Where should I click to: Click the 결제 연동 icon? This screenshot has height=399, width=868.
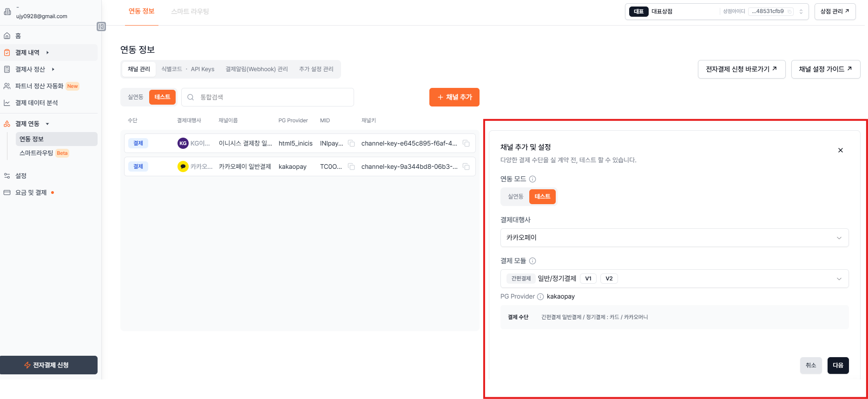7,124
